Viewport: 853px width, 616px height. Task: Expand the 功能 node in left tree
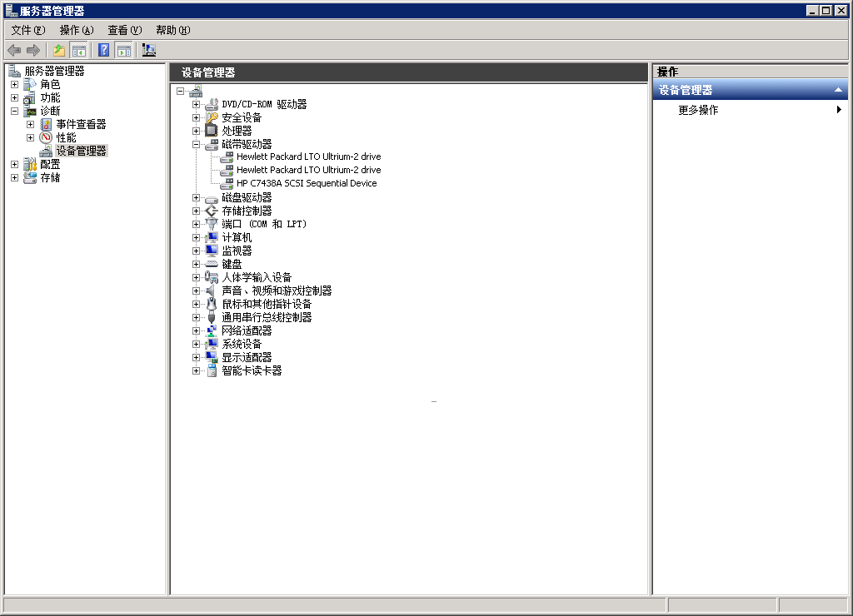click(x=15, y=98)
